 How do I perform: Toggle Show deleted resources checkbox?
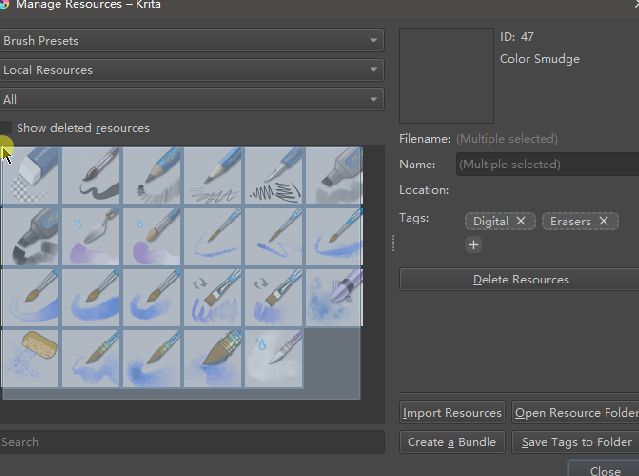coord(5,128)
